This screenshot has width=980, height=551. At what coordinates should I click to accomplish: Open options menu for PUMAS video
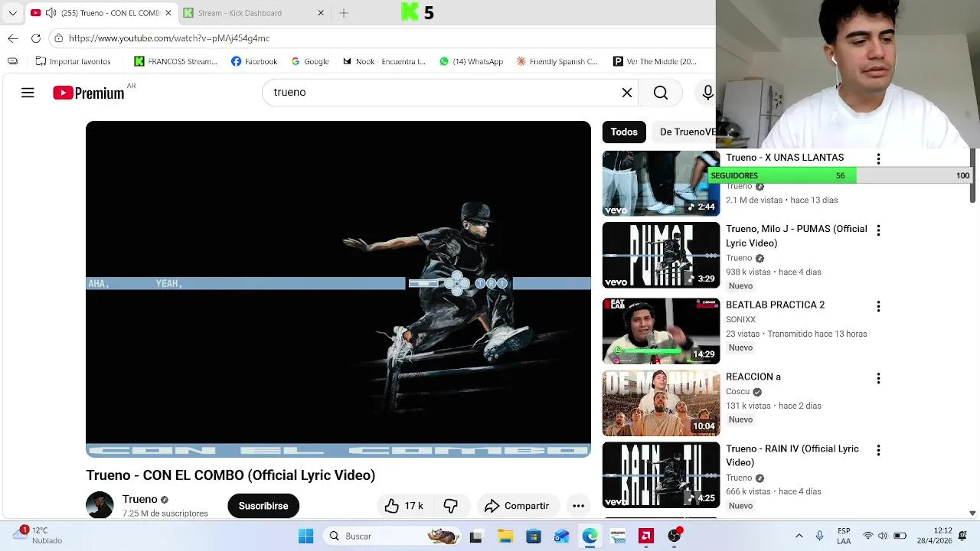(x=878, y=230)
